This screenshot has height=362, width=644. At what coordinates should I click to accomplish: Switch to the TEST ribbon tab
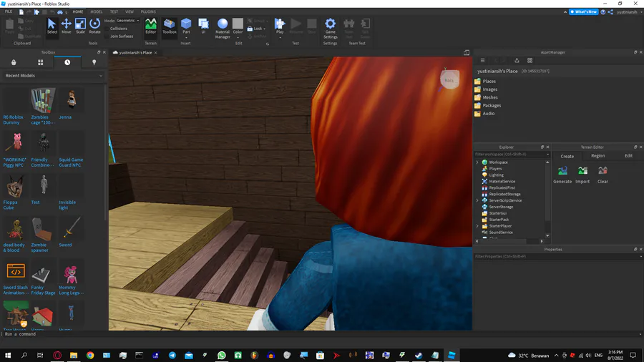click(114, 12)
